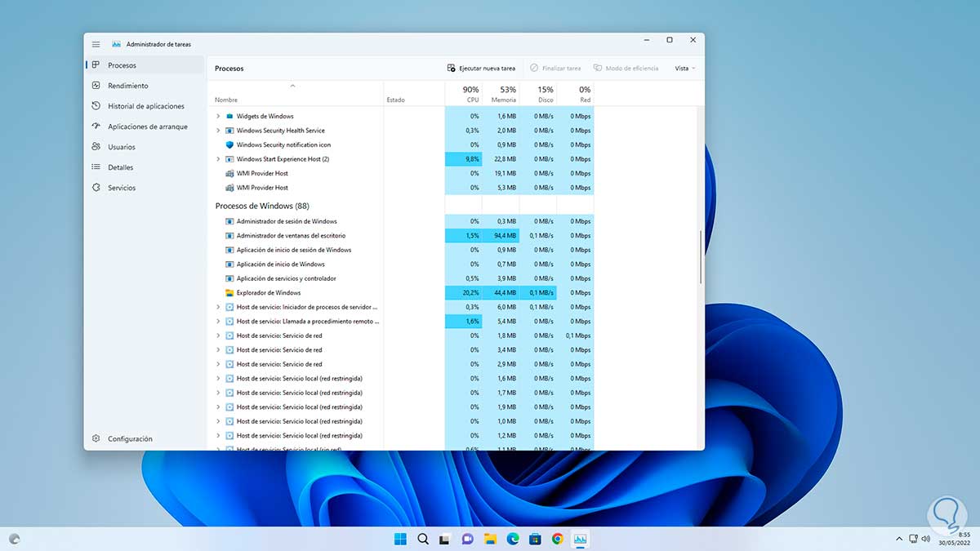Click the process list vertical scrollbar
Image resolution: width=980 pixels, height=551 pixels.
[x=700, y=257]
